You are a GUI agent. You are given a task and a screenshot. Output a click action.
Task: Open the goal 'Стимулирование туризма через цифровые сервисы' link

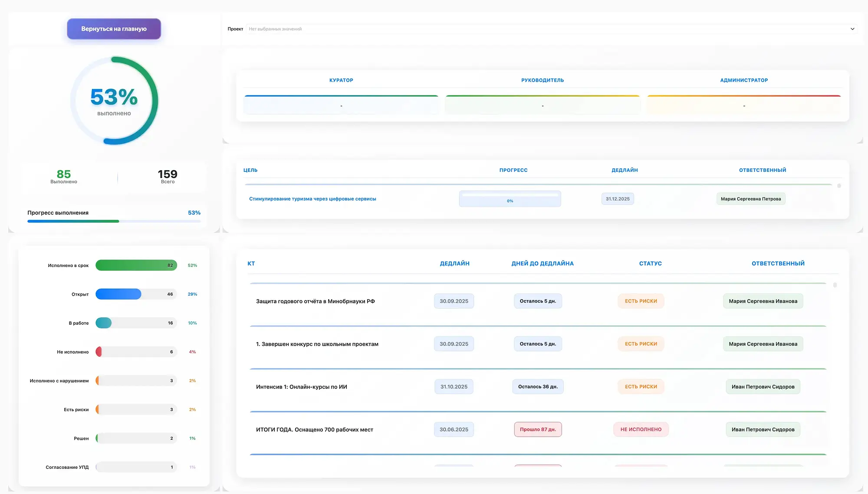click(x=312, y=199)
